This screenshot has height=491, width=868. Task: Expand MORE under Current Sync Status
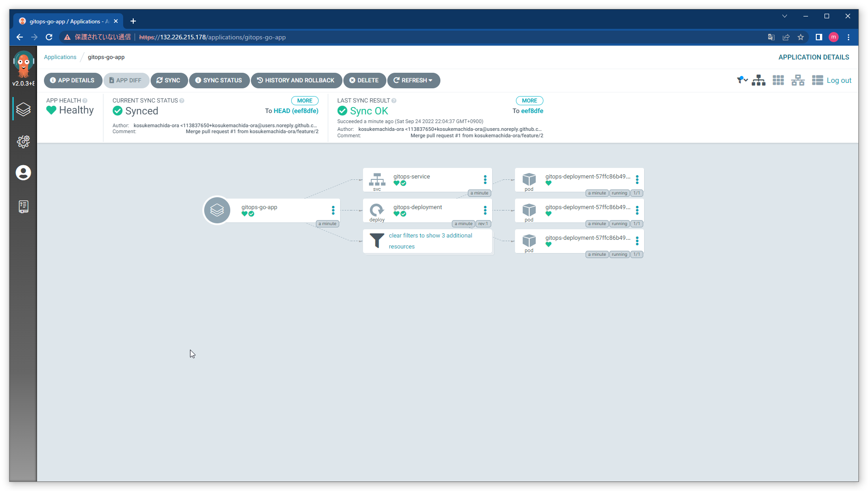click(x=304, y=100)
